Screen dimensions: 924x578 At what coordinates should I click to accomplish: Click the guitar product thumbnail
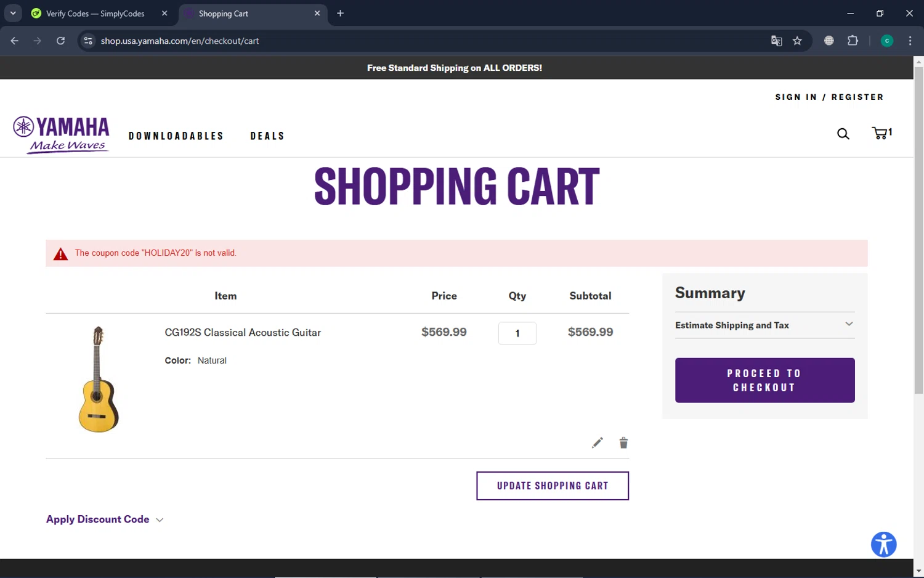tap(99, 379)
